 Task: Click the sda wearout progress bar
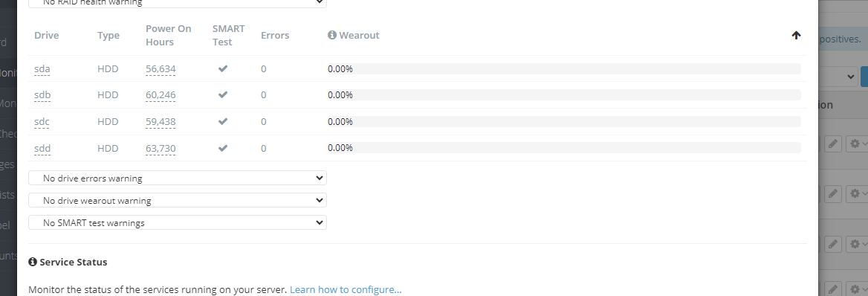(x=564, y=68)
